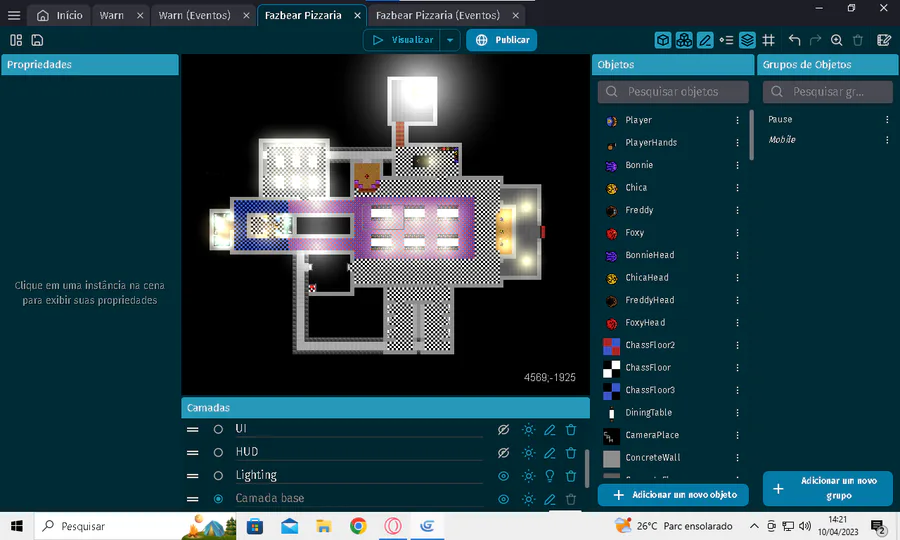Open options menu for Mobile group
Viewport: 900px width, 540px height.
coord(887,139)
